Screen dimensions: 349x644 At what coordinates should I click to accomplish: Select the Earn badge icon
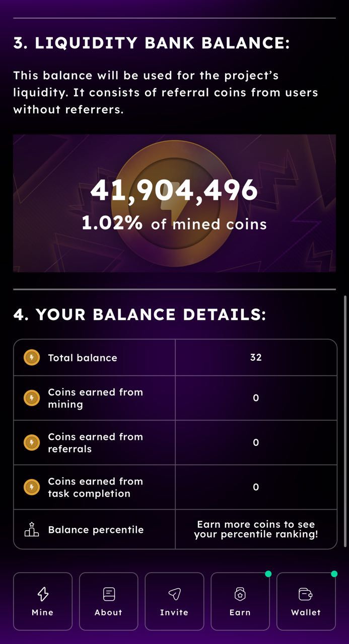click(240, 595)
